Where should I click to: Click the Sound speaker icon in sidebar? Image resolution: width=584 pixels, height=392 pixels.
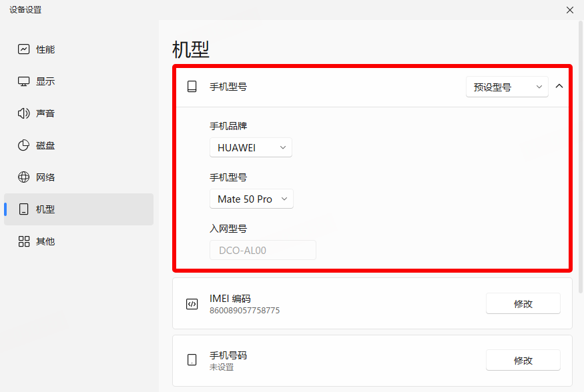coord(24,113)
